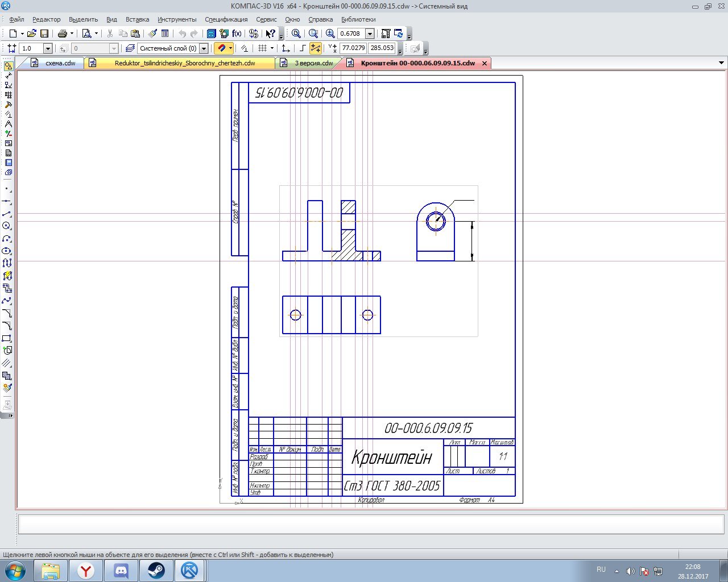Open Steam from the taskbar

pos(156,570)
